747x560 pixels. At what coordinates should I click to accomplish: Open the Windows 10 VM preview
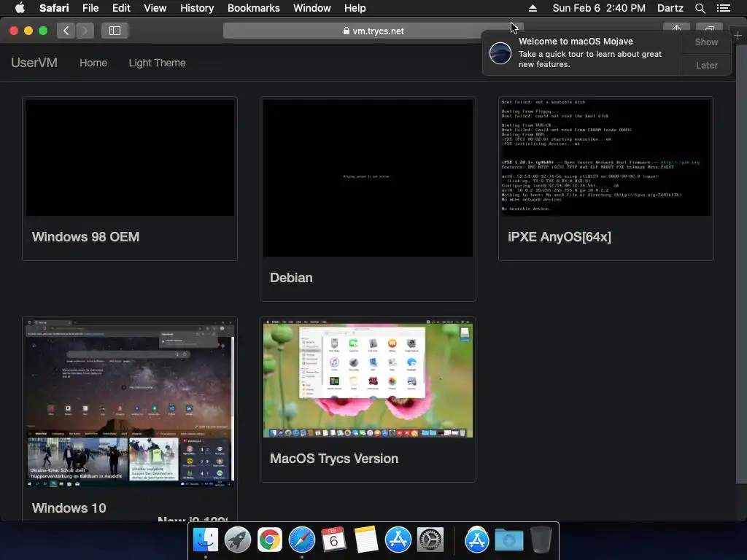click(130, 402)
